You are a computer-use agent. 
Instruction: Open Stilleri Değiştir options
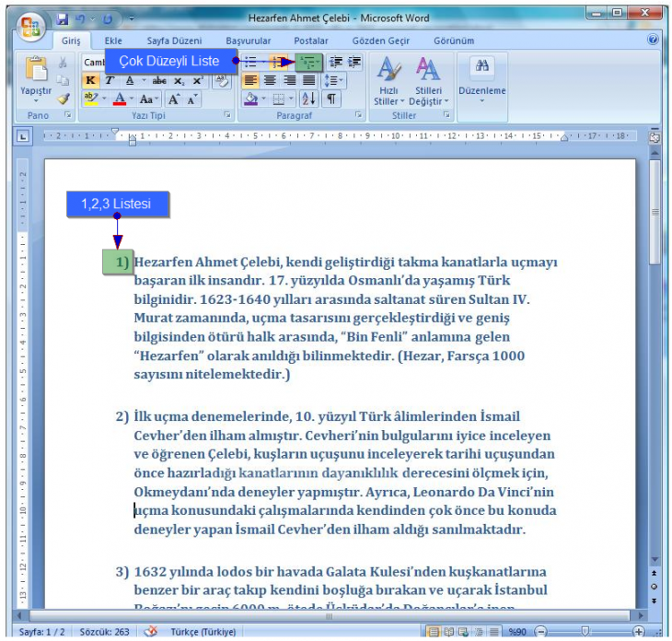tap(428, 81)
